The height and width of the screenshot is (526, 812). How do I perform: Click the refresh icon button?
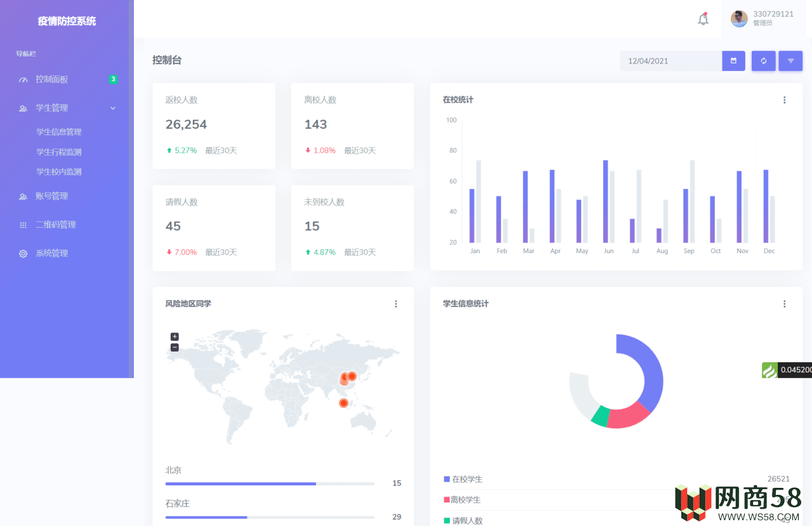coord(763,61)
